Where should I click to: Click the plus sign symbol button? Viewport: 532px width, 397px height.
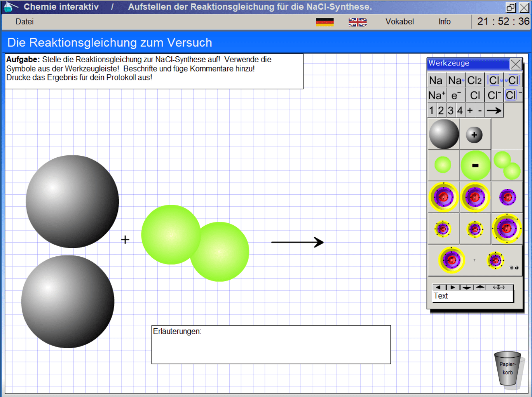point(470,111)
